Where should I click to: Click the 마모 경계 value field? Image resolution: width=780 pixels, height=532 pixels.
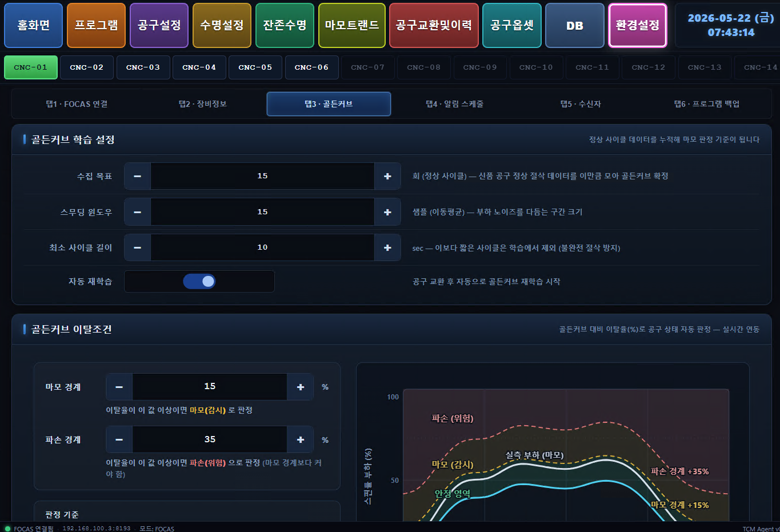coord(210,387)
